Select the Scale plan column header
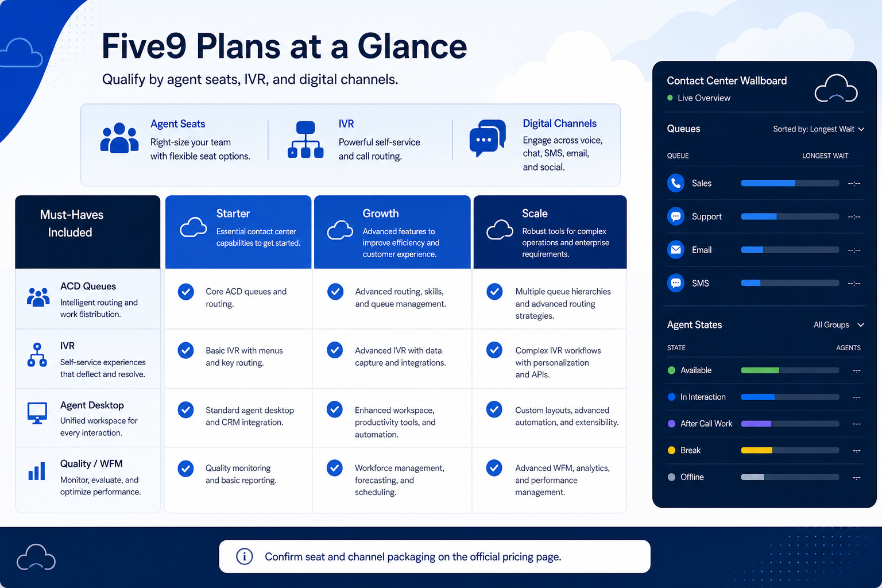 click(550, 232)
